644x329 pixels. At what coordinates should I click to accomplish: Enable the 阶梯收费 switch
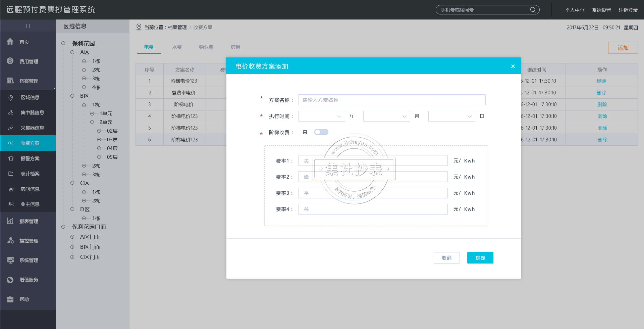(321, 132)
